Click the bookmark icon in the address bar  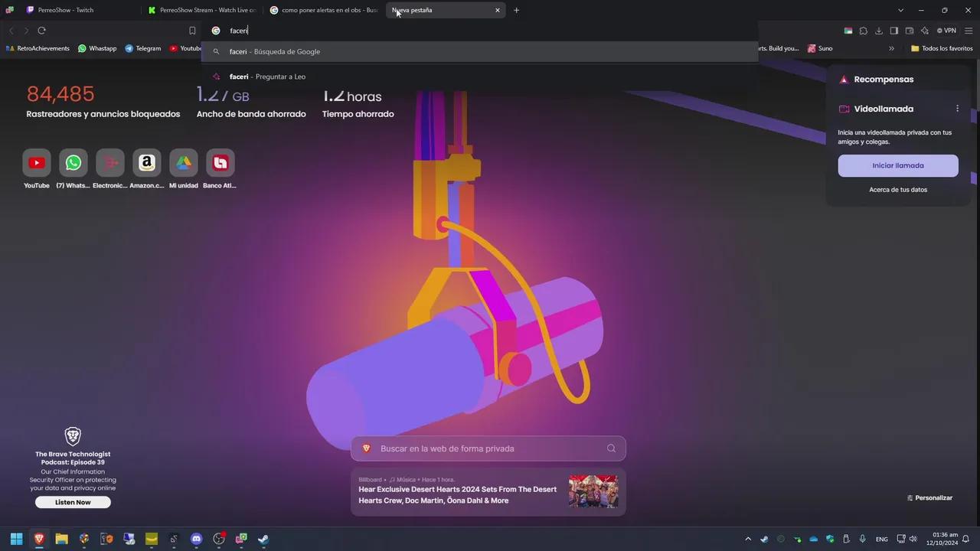pos(192,31)
